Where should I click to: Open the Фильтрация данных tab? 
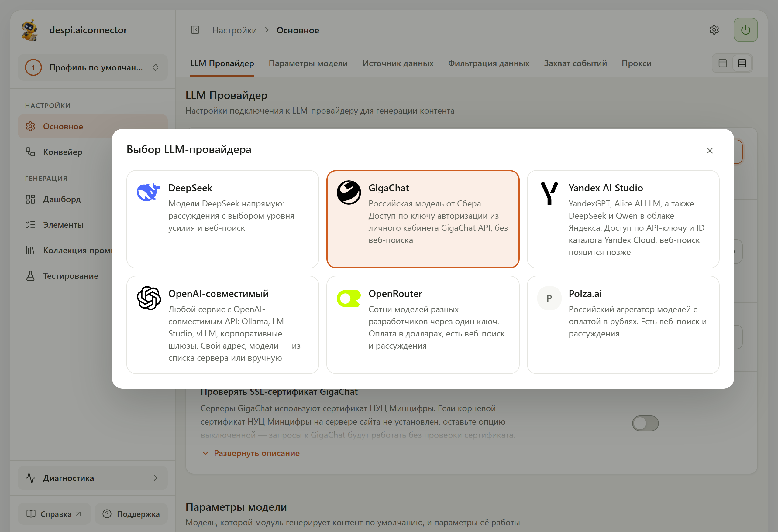click(x=489, y=63)
